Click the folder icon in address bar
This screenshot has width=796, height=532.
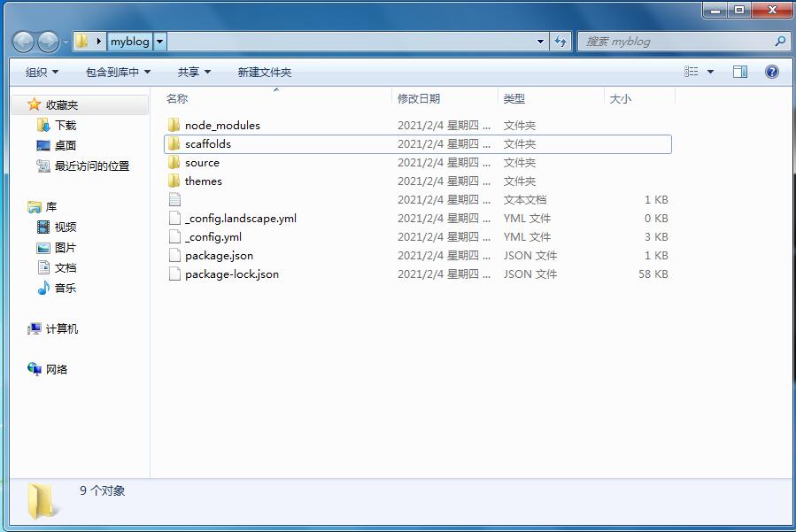coord(82,41)
